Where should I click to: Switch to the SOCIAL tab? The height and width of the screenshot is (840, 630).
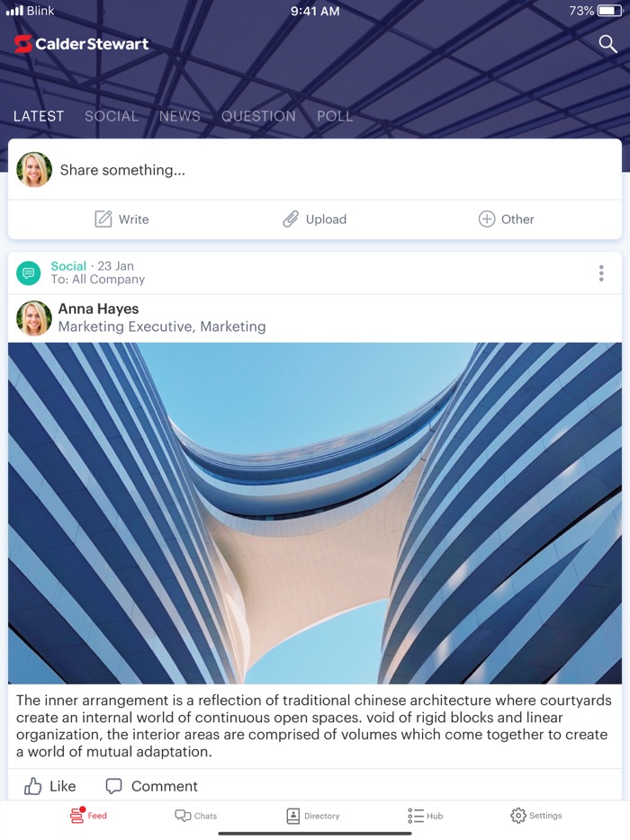[x=112, y=116]
